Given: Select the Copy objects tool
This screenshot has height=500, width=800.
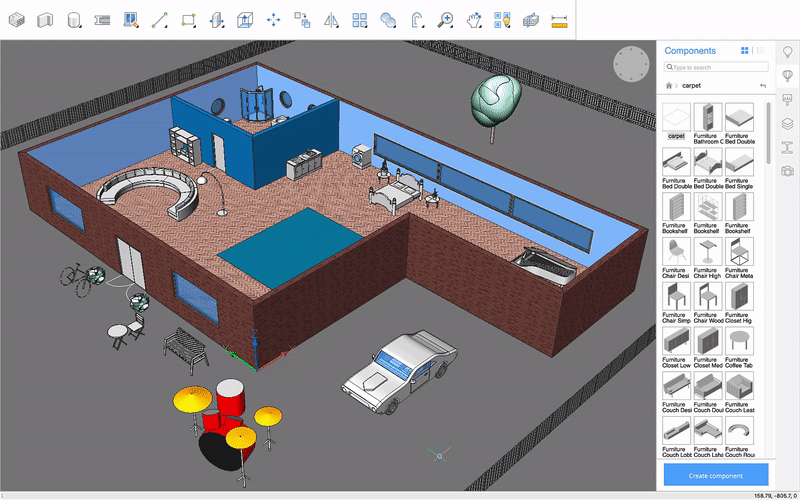Looking at the screenshot, I should click(x=302, y=20).
